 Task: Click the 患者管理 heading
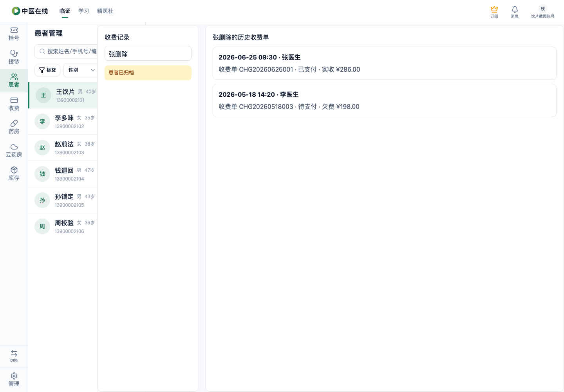[x=49, y=33]
